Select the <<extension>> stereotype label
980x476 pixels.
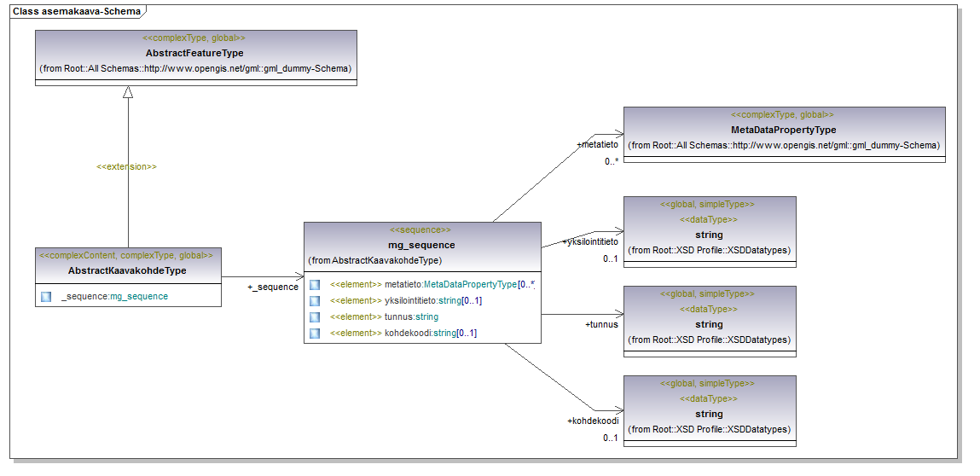[x=126, y=167]
